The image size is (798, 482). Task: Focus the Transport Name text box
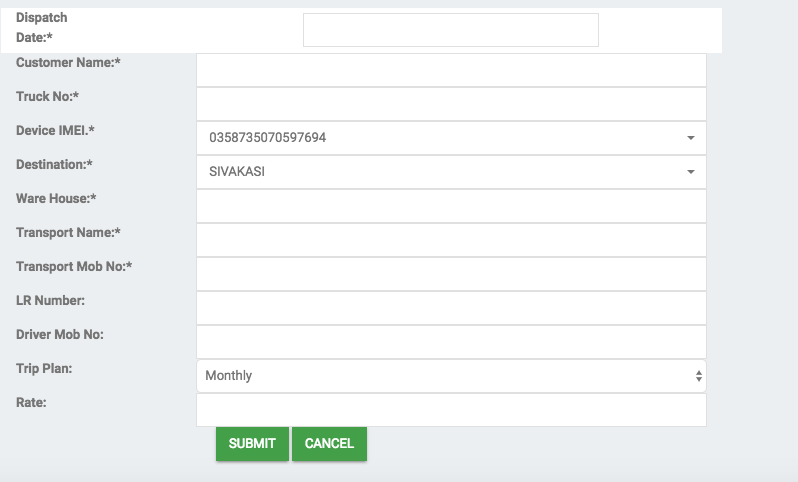(x=451, y=240)
